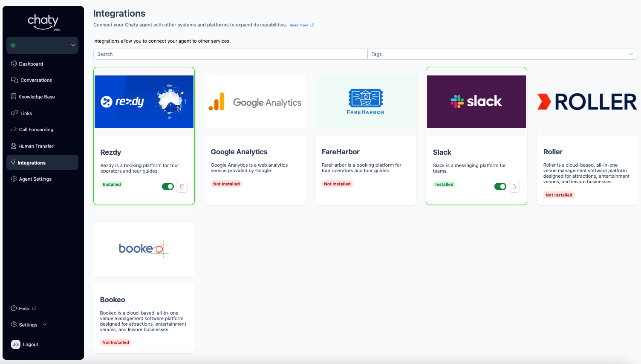Delete the Slack integration with trash icon

514,186
